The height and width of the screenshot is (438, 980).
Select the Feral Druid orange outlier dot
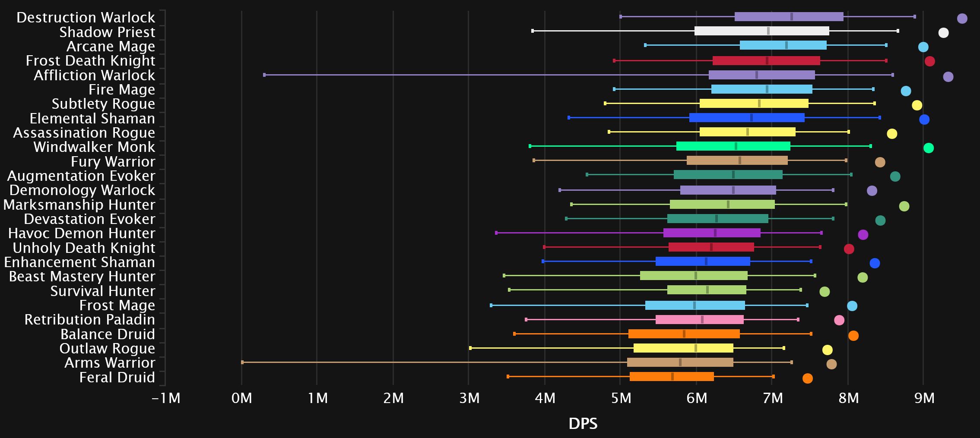[x=807, y=378]
